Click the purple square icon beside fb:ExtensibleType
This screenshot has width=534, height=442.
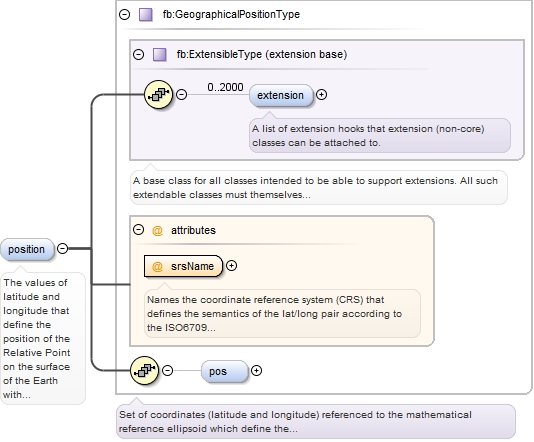click(160, 54)
